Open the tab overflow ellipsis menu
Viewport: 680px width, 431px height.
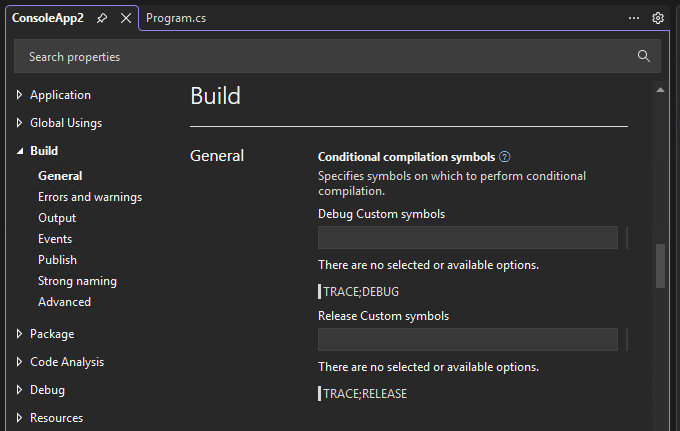634,18
